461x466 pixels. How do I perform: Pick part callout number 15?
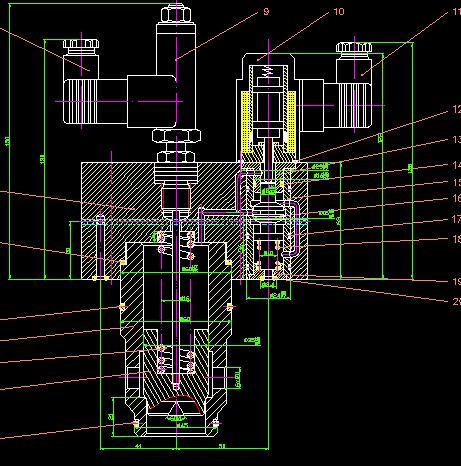(456, 182)
